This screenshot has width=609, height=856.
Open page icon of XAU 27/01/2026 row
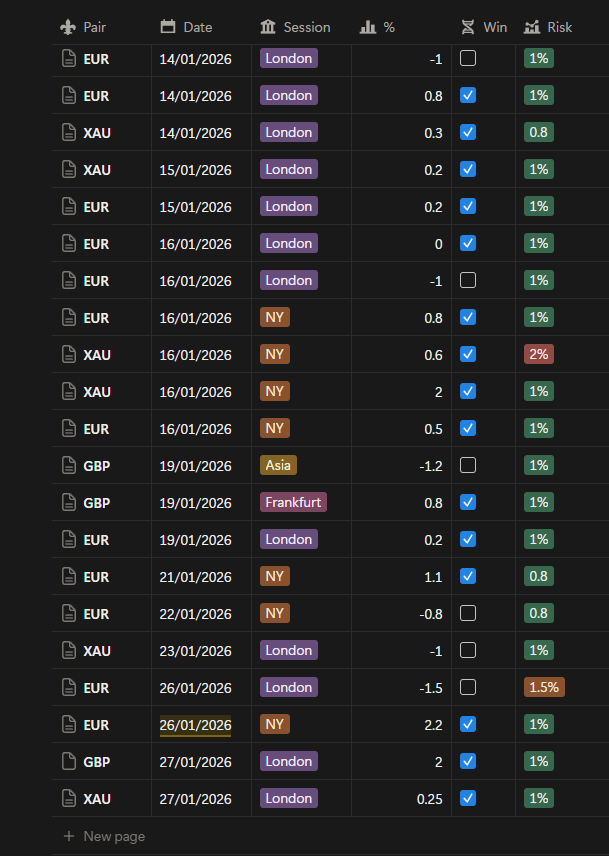(69, 799)
